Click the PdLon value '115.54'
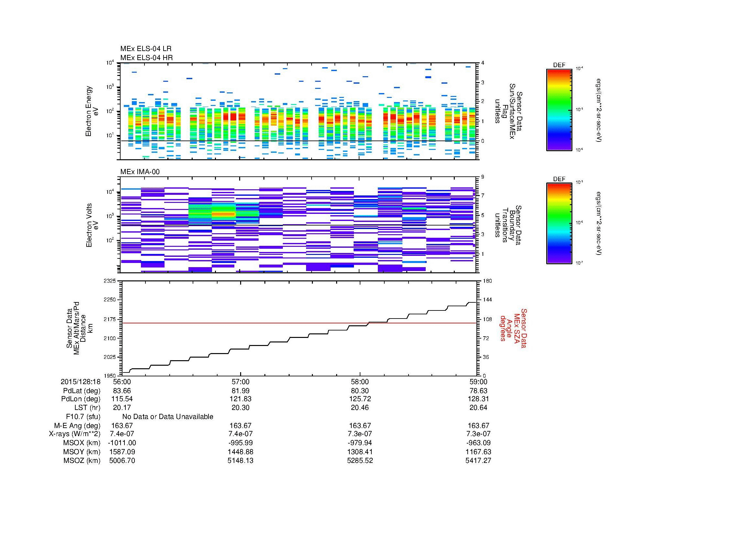Image resolution: width=756 pixels, height=534 pixels. click(122, 399)
